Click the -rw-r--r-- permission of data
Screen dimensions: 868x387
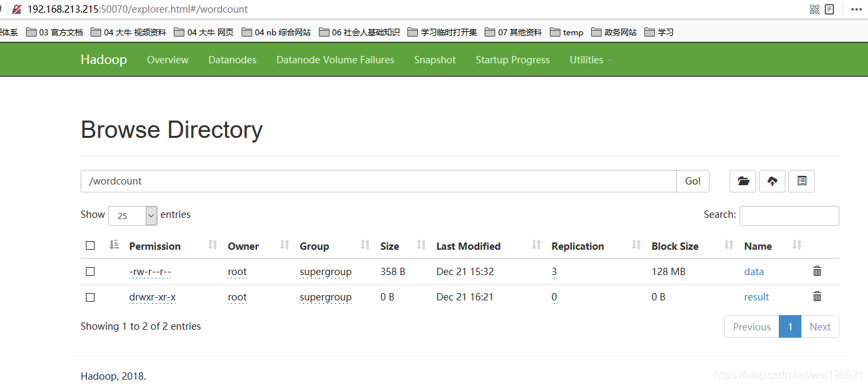[150, 272]
